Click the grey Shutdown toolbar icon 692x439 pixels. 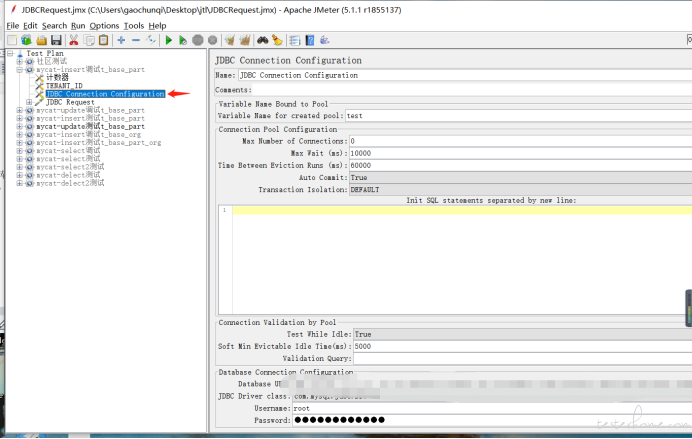213,40
